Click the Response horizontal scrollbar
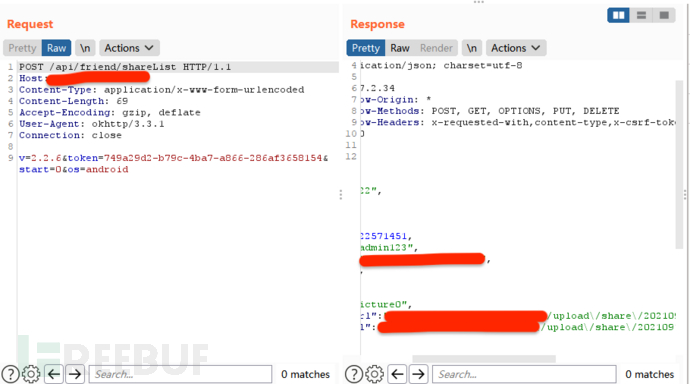Image resolution: width=690 pixels, height=384 pixels. coord(484,359)
